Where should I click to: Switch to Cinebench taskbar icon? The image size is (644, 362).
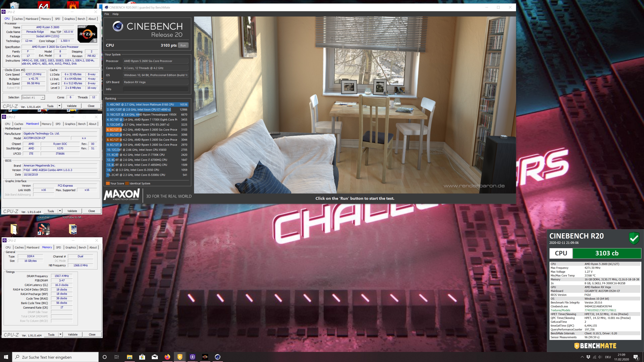click(218, 357)
